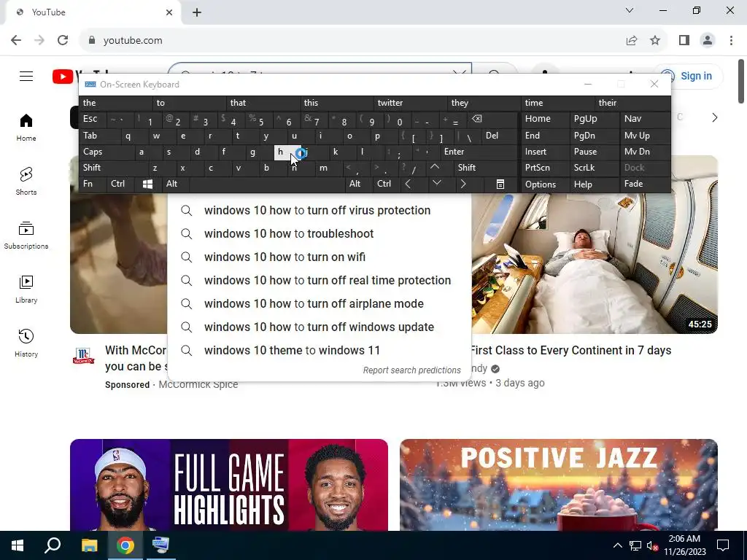
Task: Show hidden system tray icons
Action: 617,545
